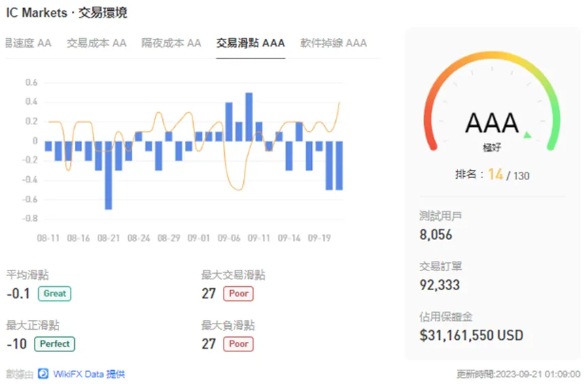The width and height of the screenshot is (588, 384).
Task: Click the 交易訂單 value 92,333
Action: (x=440, y=285)
